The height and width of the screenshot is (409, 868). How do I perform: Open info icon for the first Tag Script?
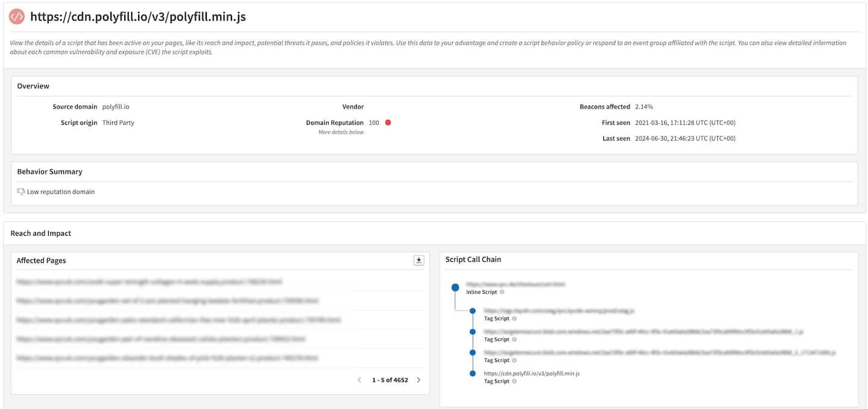click(x=514, y=319)
